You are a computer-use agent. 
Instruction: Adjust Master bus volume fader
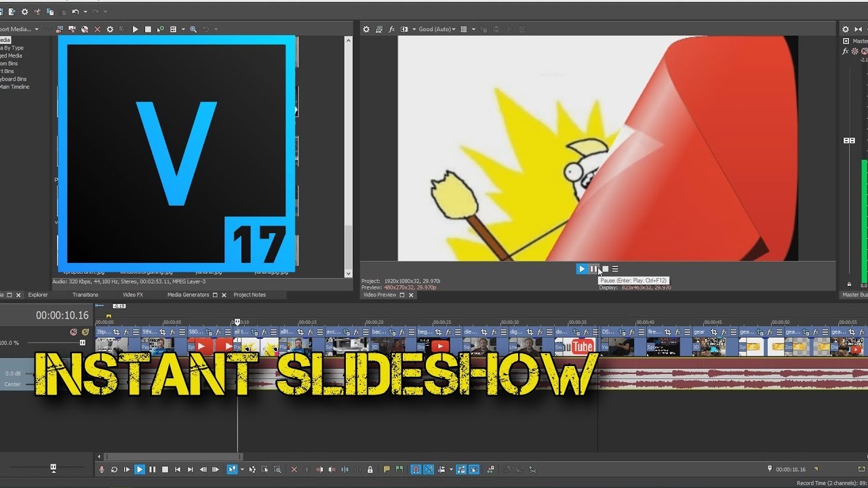tap(849, 140)
